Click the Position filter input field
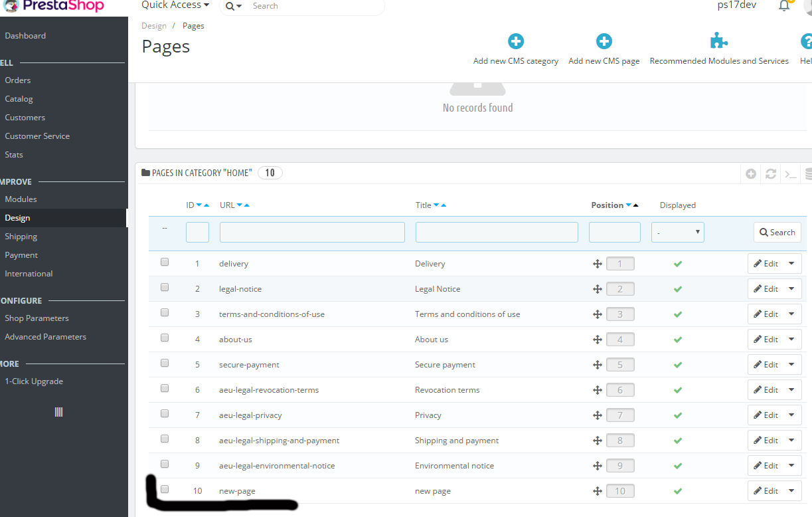812x517 pixels. (615, 233)
